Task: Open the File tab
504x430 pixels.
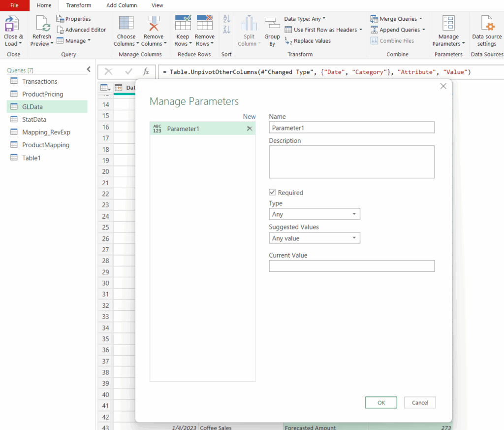Action: pos(14,5)
